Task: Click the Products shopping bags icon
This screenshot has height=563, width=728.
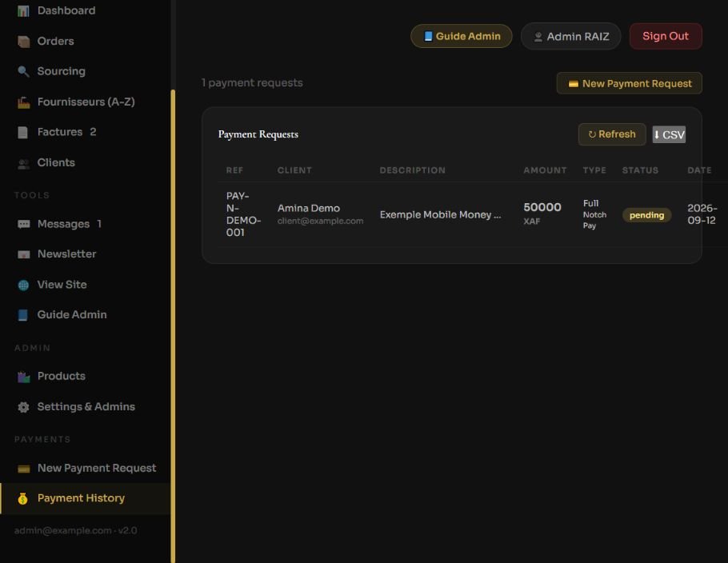Action: [23, 377]
